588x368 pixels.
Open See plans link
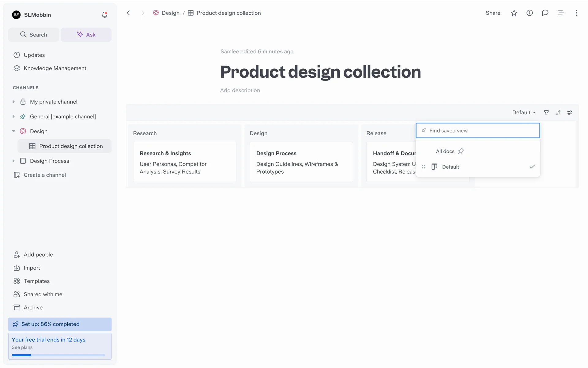click(22, 347)
